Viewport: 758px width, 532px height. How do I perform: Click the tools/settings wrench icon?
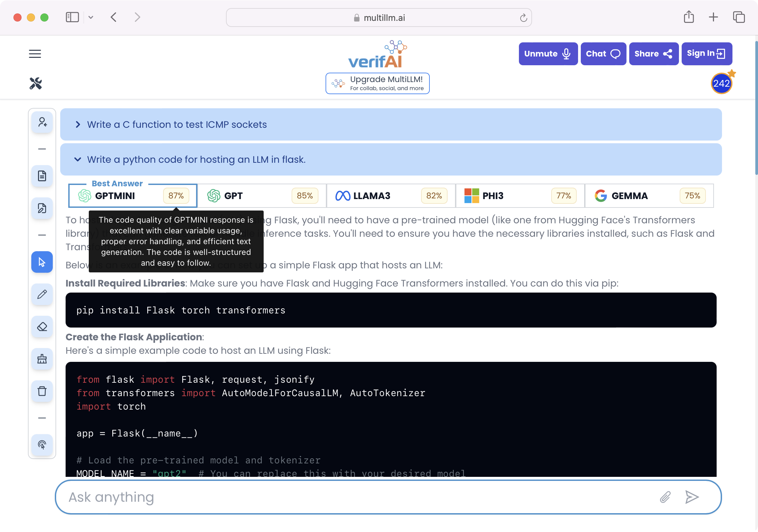coord(35,83)
